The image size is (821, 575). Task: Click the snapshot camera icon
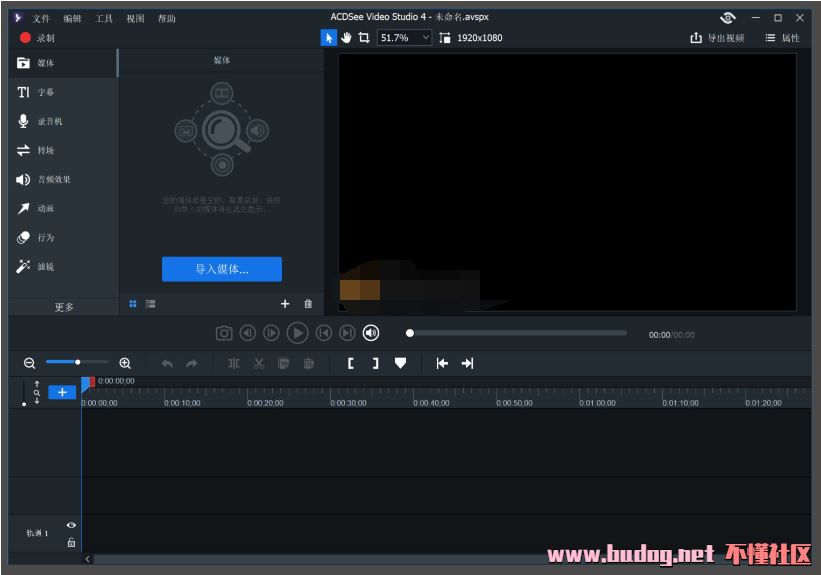coord(224,333)
